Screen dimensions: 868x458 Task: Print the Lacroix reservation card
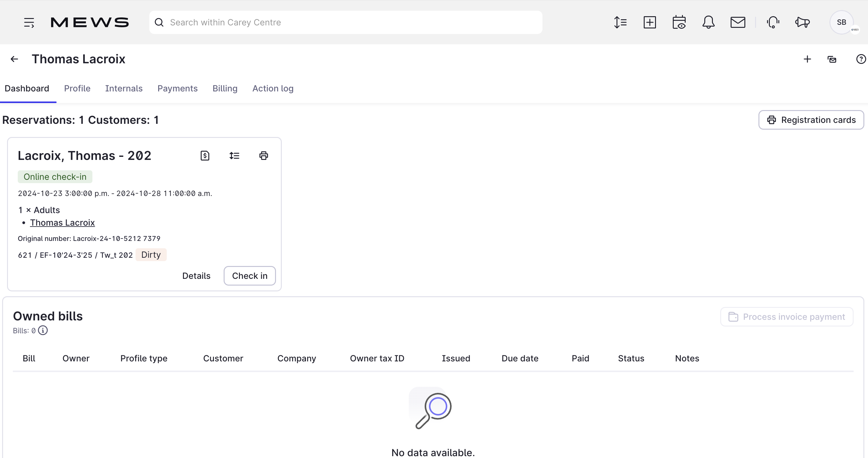(263, 156)
